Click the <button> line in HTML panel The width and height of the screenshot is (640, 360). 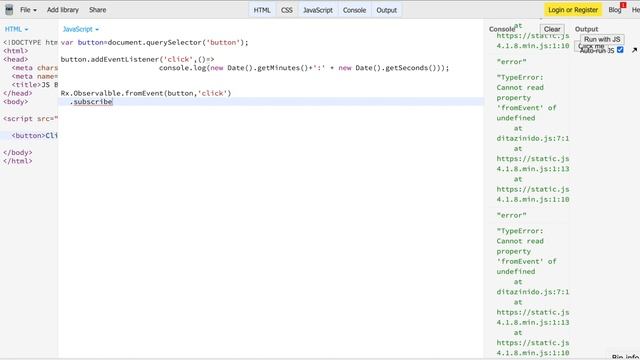[34, 136]
